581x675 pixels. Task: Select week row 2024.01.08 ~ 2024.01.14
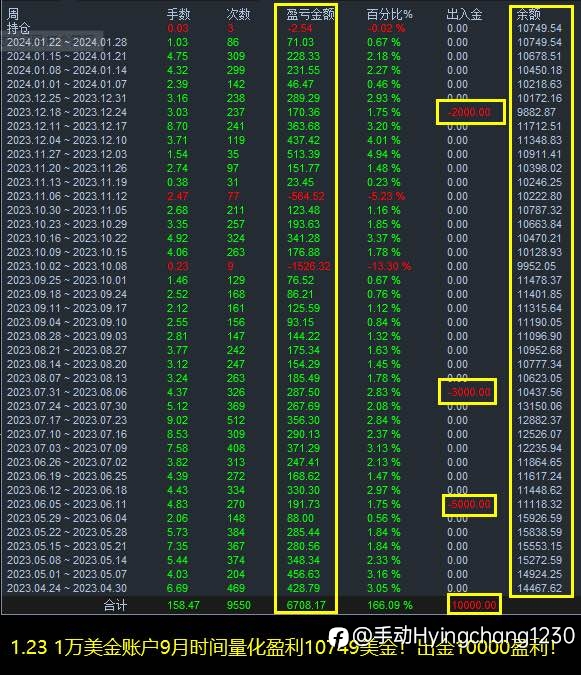pos(67,70)
